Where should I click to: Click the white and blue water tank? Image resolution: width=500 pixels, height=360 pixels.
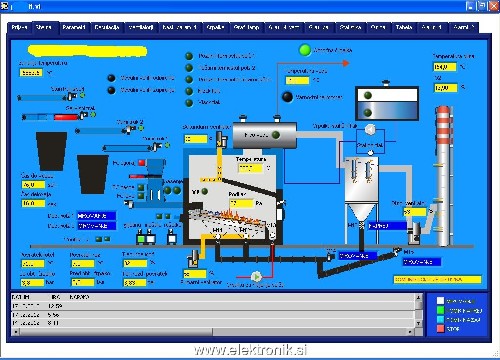(x=387, y=103)
